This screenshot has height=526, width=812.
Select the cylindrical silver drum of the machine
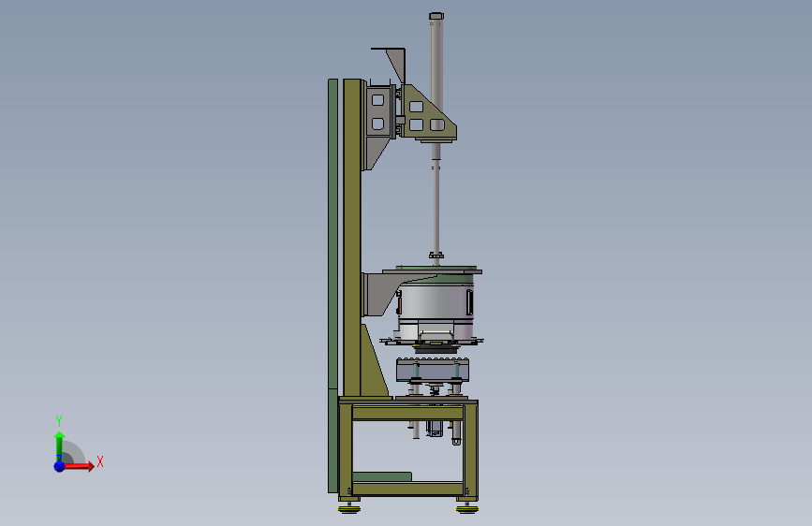[436, 303]
